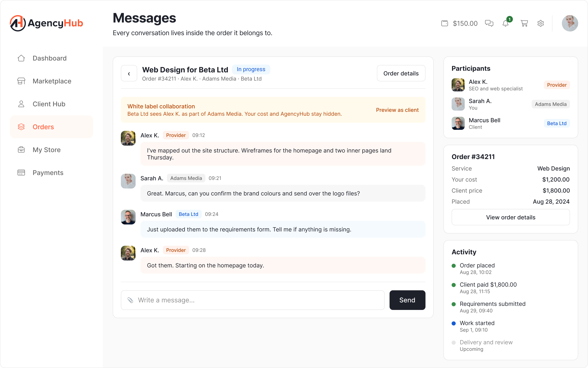Click Marcus Bell avatar on 09:24 message

128,217
